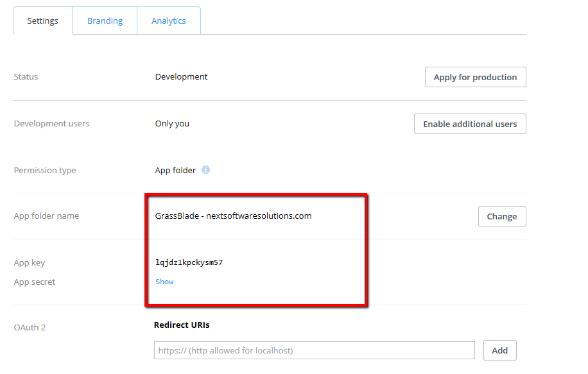Open the Settings tab

pyautogui.click(x=43, y=21)
